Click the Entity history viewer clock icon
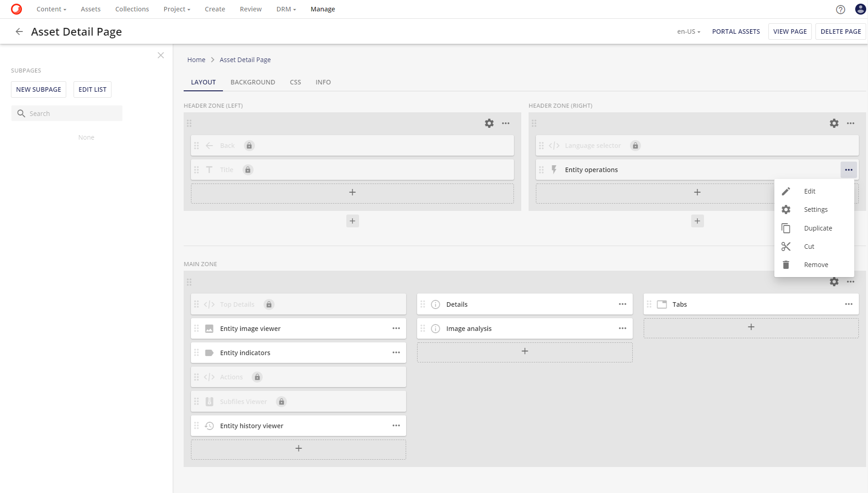This screenshot has height=493, width=868. [210, 425]
